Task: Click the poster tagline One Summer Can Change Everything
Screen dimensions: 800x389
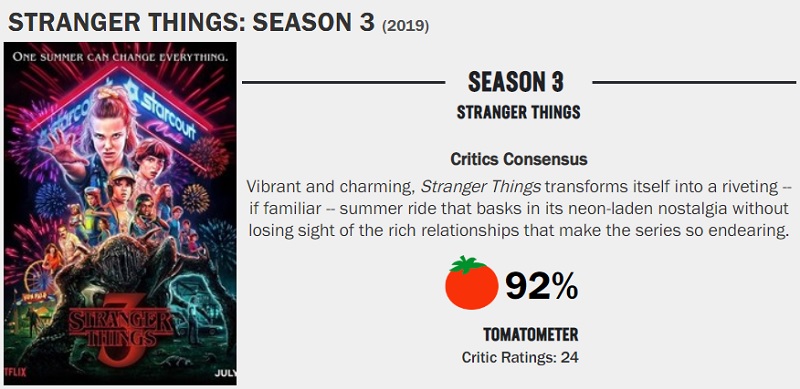Action: pos(120,56)
